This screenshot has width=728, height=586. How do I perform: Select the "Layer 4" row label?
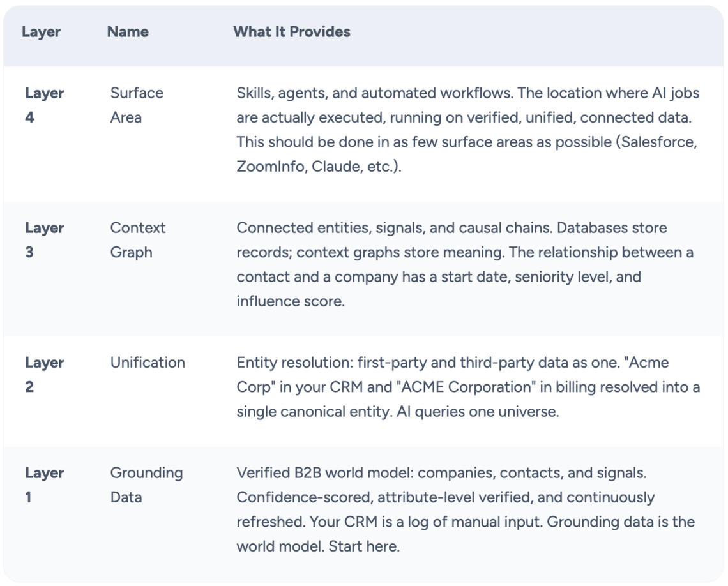pos(44,105)
